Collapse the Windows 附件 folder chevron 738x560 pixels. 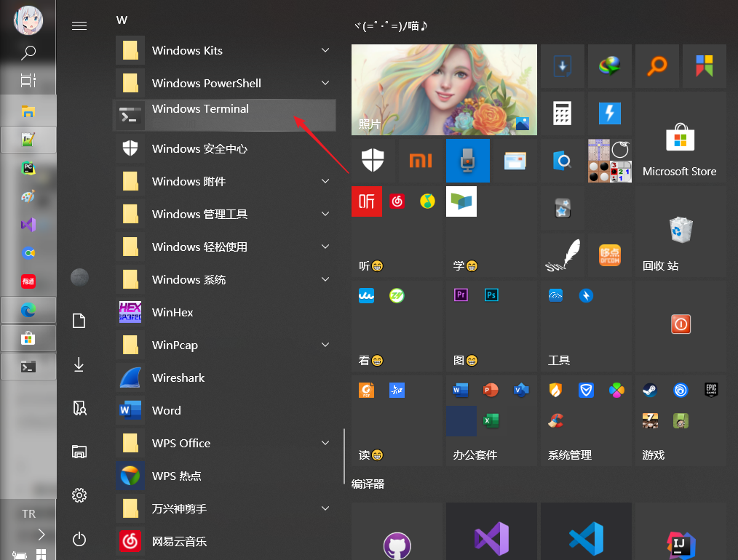click(325, 181)
